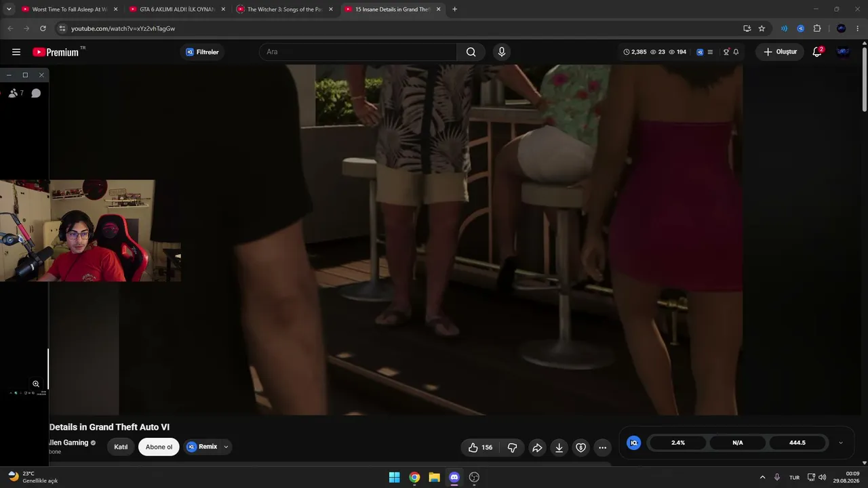The image size is (868, 488).
Task: Expand the vidIQ stats panel chevron
Action: pyautogui.click(x=841, y=443)
